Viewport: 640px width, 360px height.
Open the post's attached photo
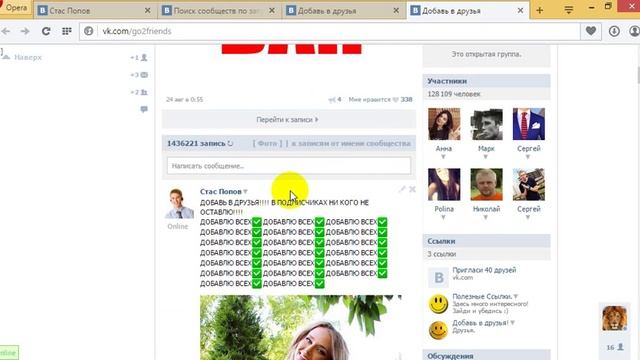tap(301, 327)
